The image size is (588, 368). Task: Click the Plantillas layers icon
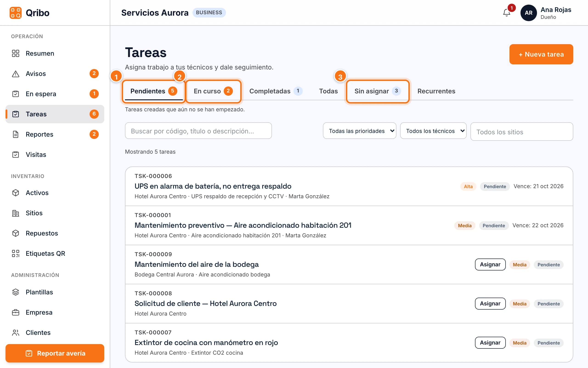16,292
